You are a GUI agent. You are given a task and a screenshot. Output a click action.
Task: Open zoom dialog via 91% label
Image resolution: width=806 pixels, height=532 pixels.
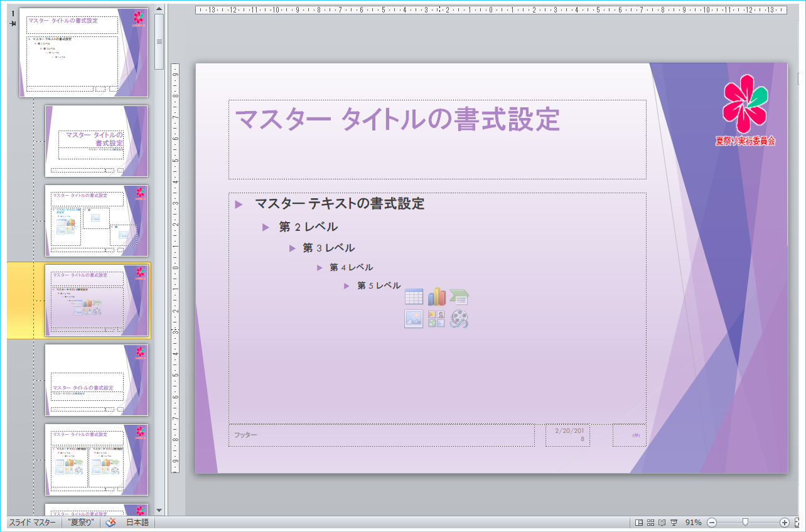693,523
